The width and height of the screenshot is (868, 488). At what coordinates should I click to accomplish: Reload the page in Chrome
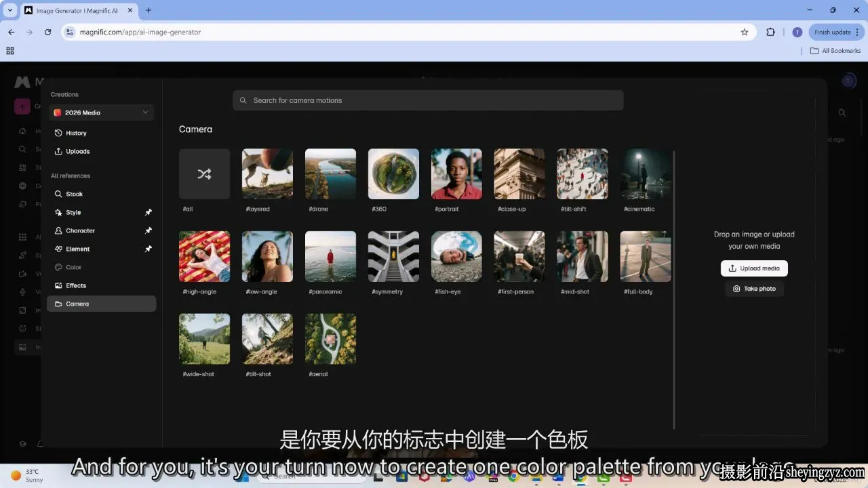[47, 32]
